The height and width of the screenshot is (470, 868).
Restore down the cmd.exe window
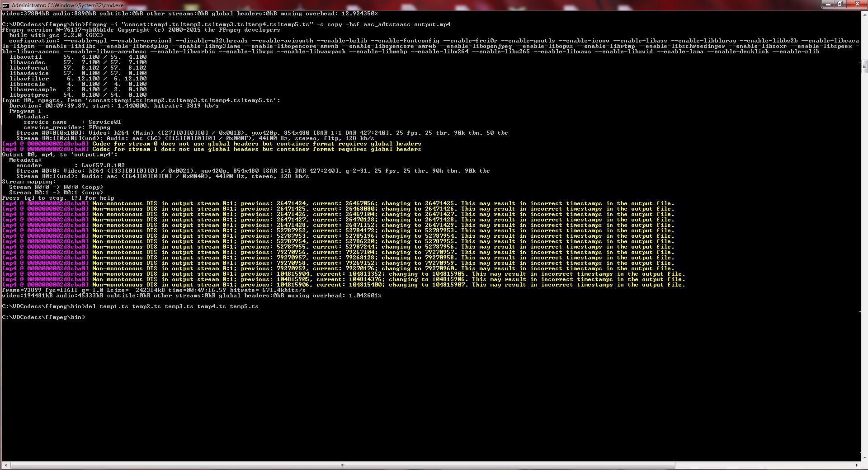pos(840,4)
